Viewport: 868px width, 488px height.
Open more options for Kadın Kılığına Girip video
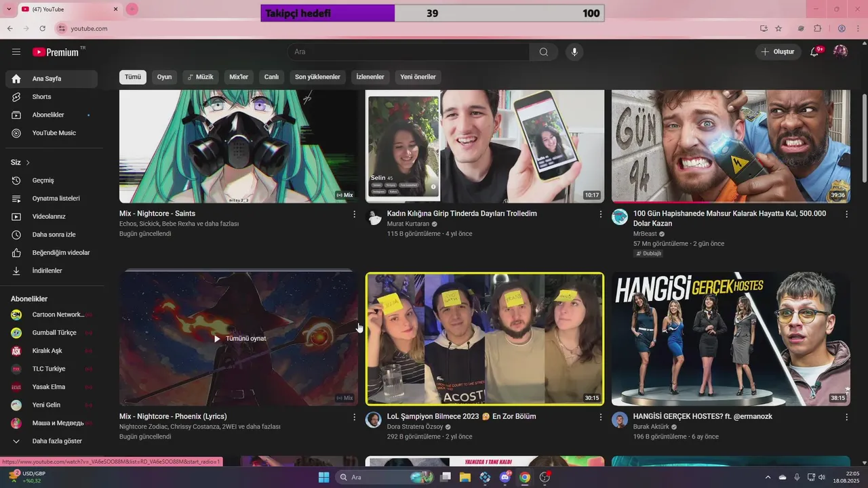pyautogui.click(x=600, y=214)
